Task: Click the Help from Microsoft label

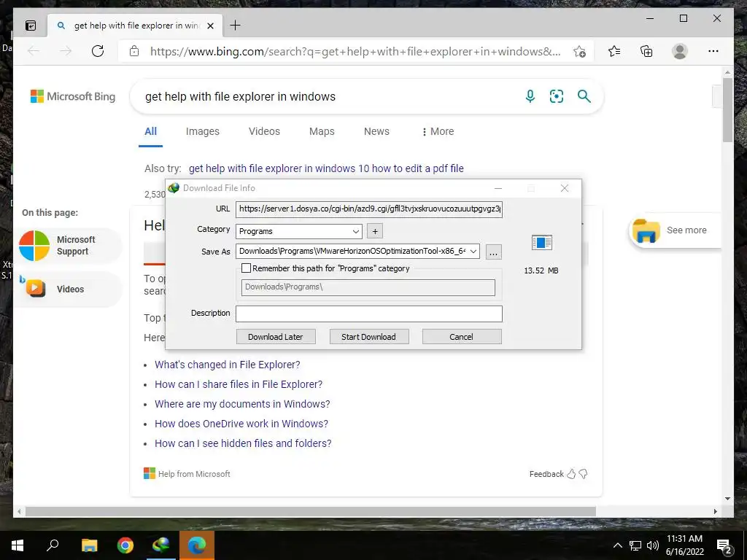Action: (194, 474)
